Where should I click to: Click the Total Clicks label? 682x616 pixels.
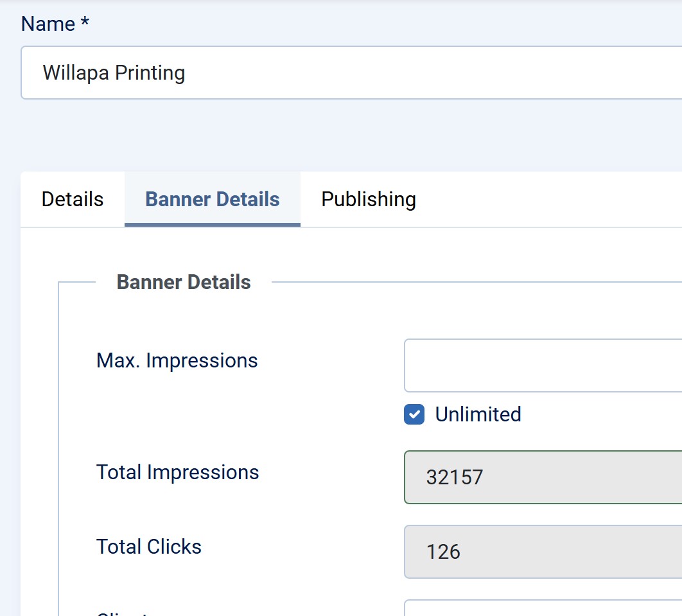tap(149, 547)
